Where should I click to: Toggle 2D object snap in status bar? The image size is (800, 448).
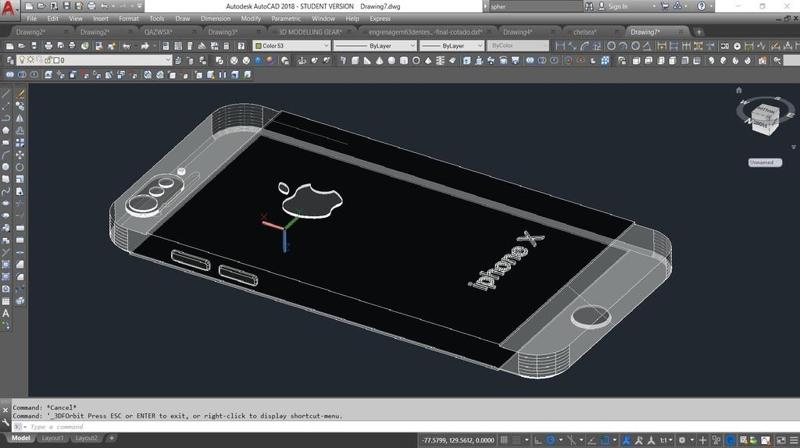(x=605, y=440)
